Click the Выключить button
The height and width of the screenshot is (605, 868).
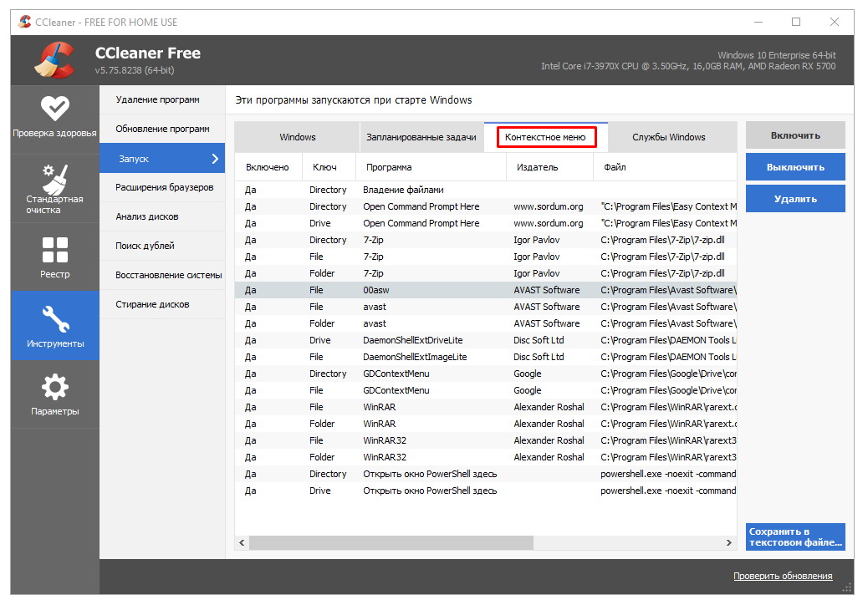(795, 167)
